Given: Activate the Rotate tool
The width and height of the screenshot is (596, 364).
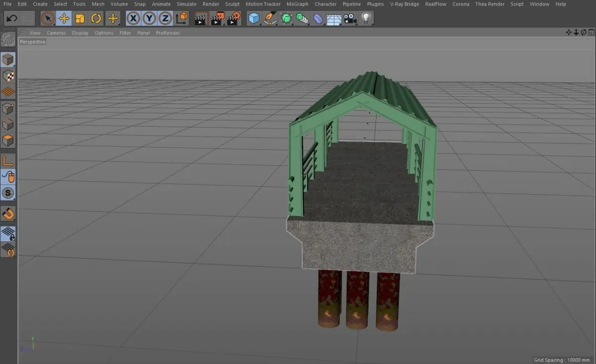Looking at the screenshot, I should tap(96, 19).
